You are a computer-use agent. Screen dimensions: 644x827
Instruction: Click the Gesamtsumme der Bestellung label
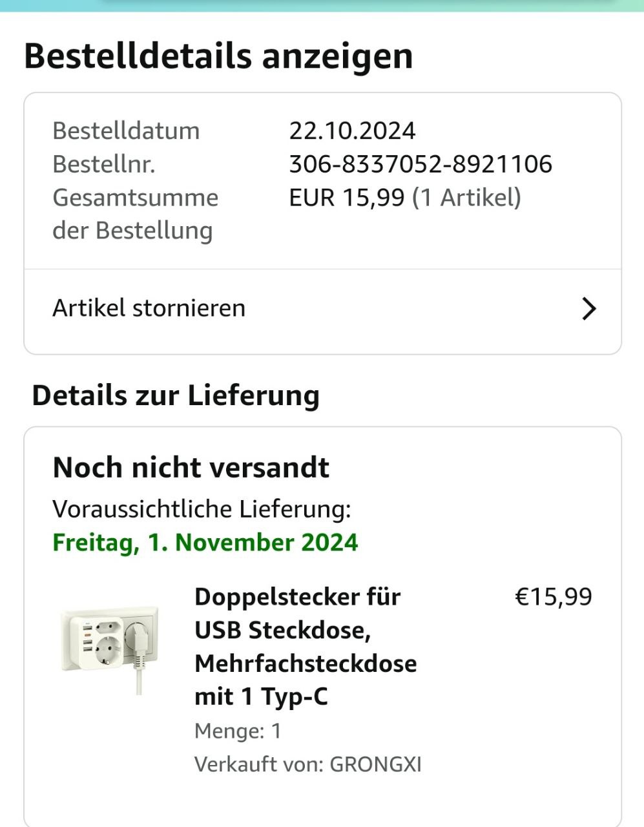pyautogui.click(x=135, y=213)
